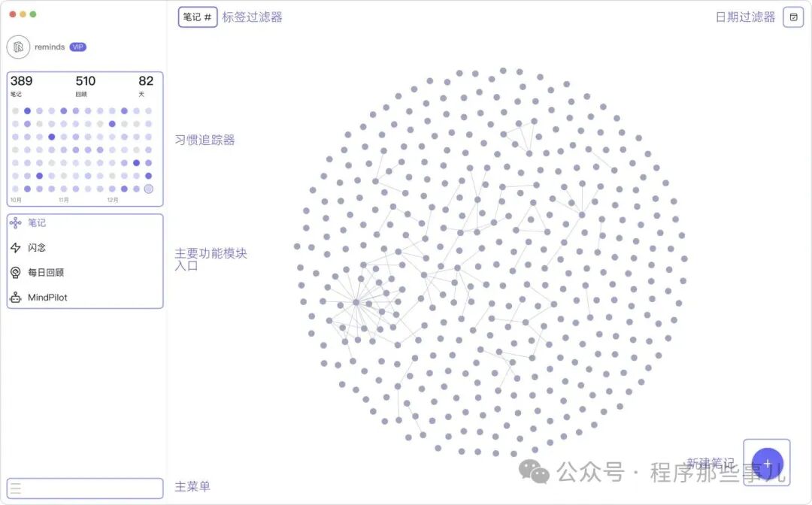The image size is (812, 505).
Task: Switch to the 笔记 # tag filter tab
Action: 197,17
